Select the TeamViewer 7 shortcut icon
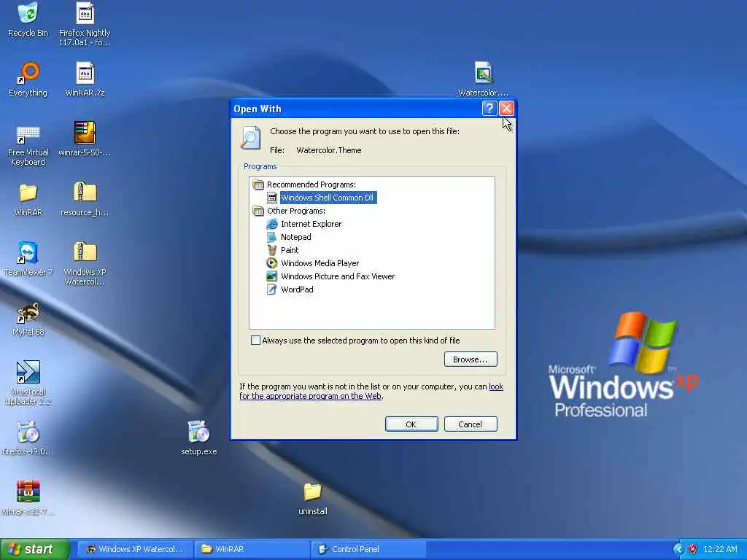 point(28,252)
